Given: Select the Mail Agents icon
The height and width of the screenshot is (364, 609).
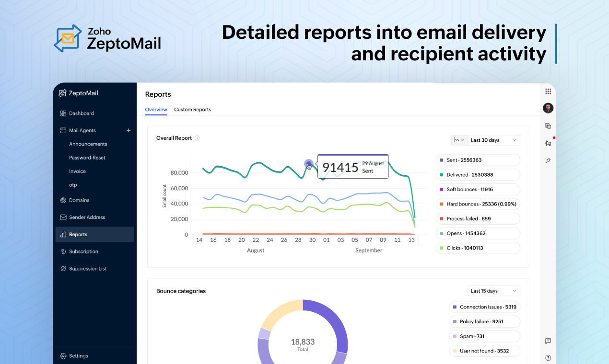Looking at the screenshot, I should (x=62, y=130).
